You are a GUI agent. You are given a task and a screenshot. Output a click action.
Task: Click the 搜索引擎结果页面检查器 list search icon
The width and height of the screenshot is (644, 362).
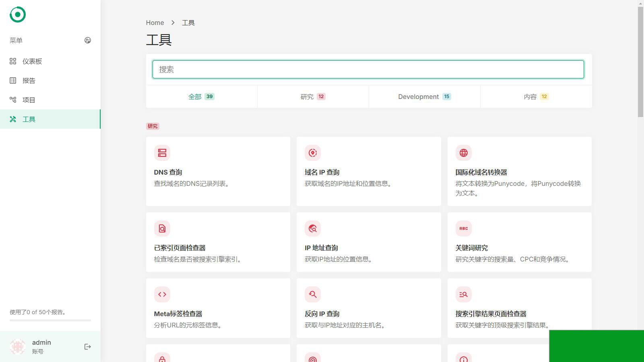pos(464,294)
